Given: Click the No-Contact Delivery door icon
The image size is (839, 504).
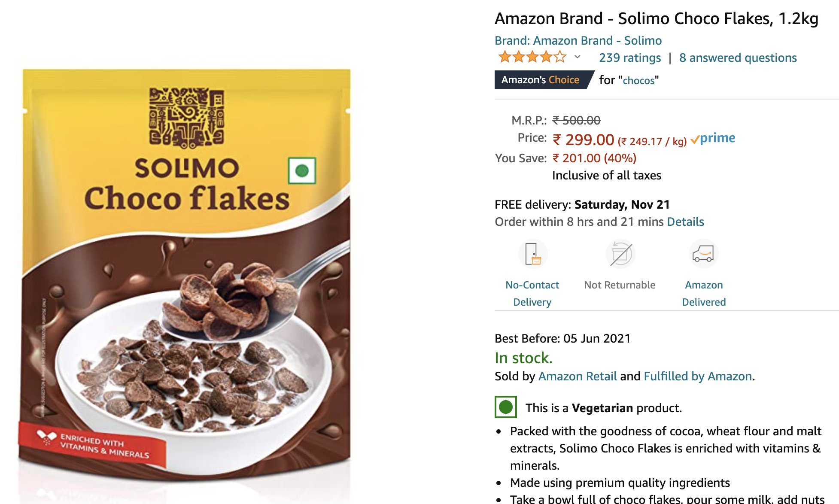Looking at the screenshot, I should [532, 254].
